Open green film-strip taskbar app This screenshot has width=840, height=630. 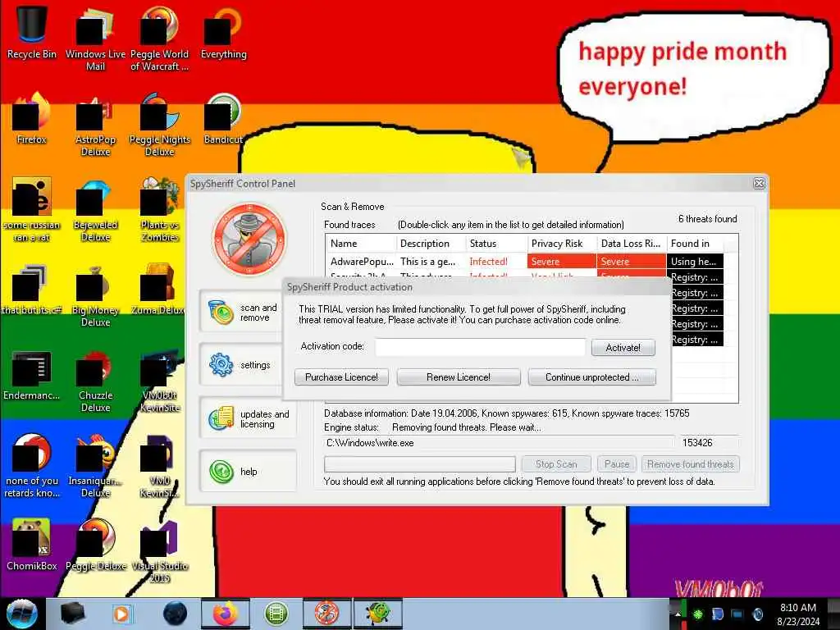[276, 614]
